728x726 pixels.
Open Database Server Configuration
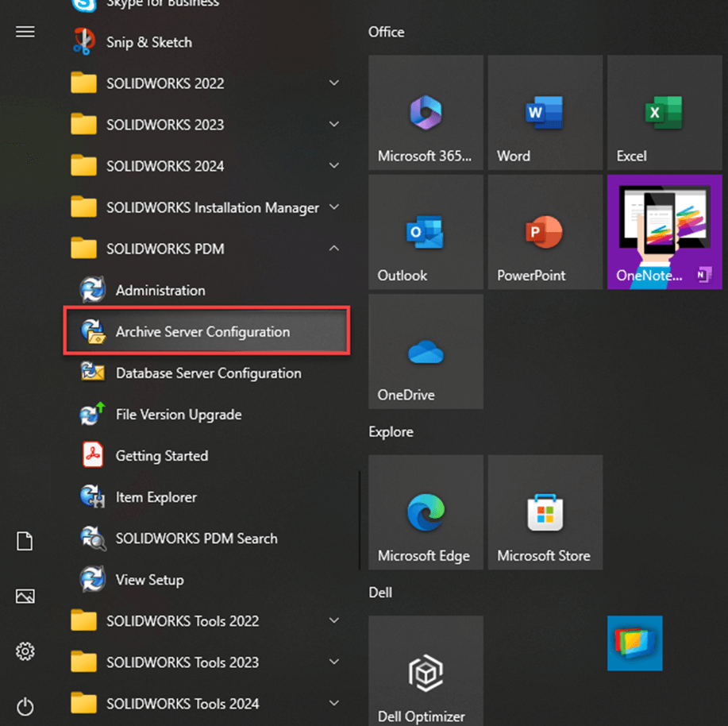tap(209, 373)
